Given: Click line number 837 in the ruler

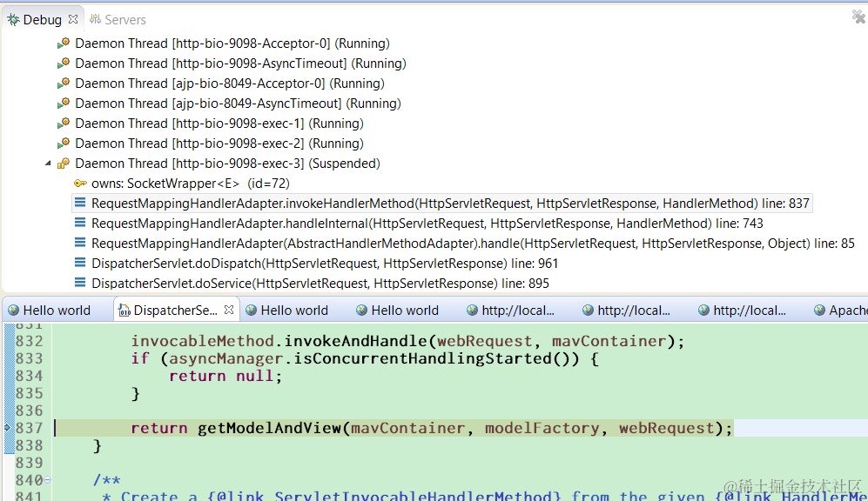Looking at the screenshot, I should (30, 428).
